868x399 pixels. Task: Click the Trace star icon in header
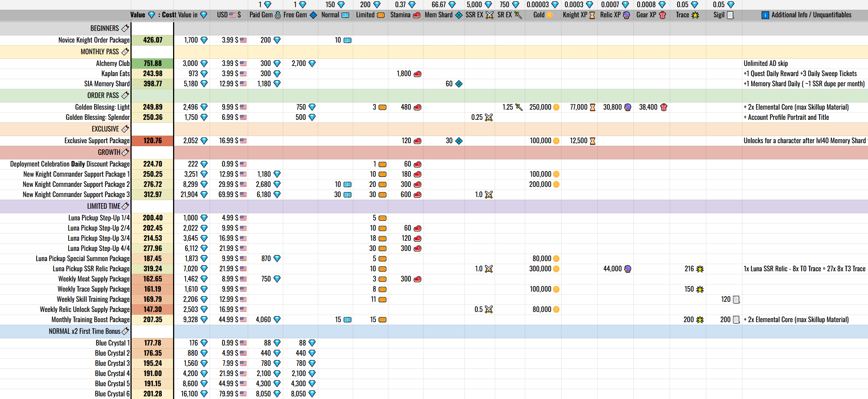tap(695, 15)
